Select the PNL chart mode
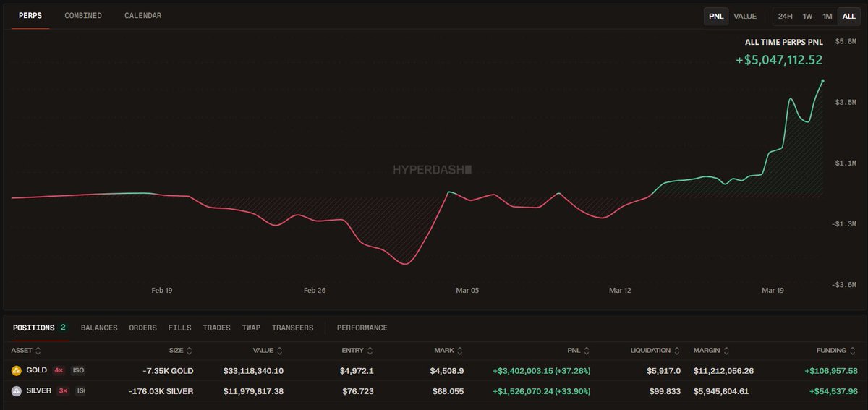Viewport: 868px width, 410px height. point(716,16)
